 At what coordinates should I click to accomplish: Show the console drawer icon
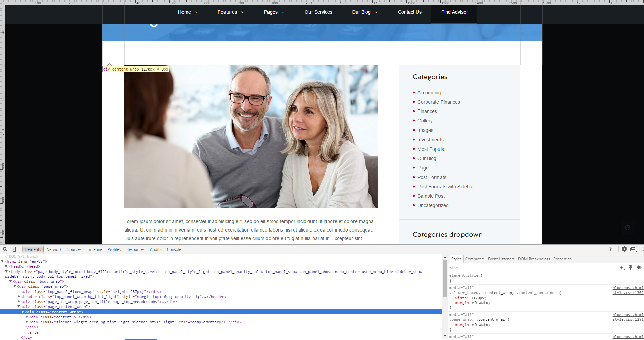612,249
